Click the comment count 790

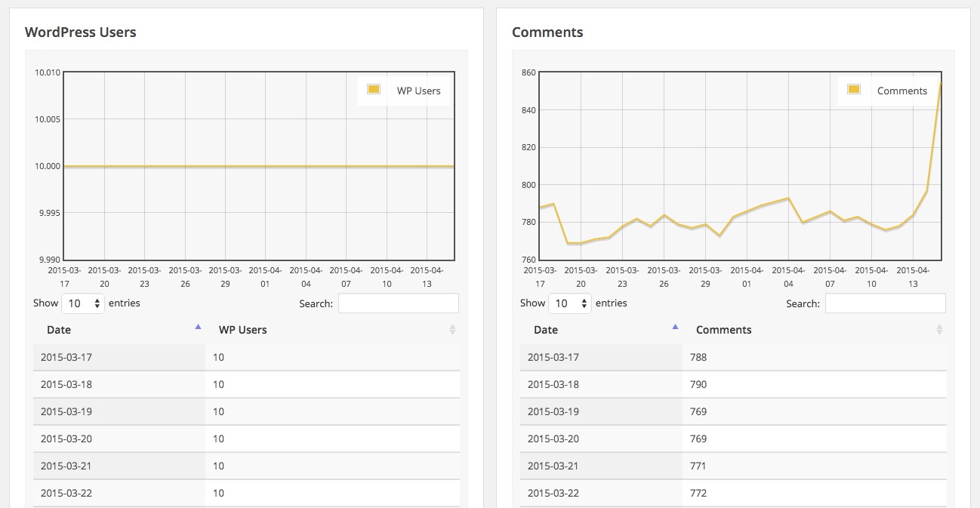click(698, 384)
